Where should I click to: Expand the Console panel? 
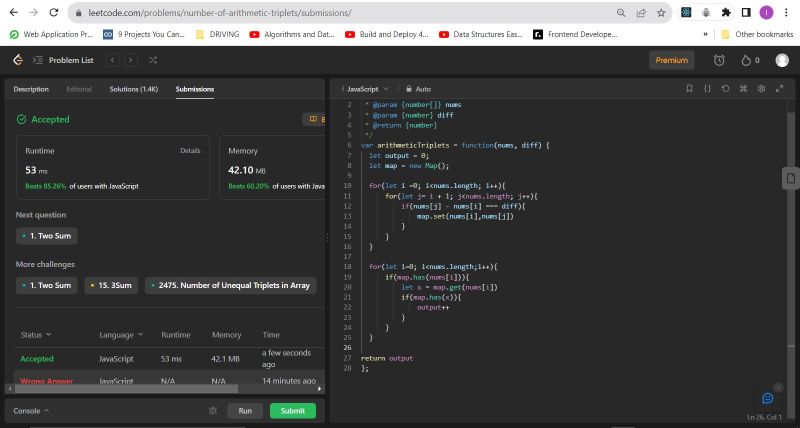click(31, 410)
